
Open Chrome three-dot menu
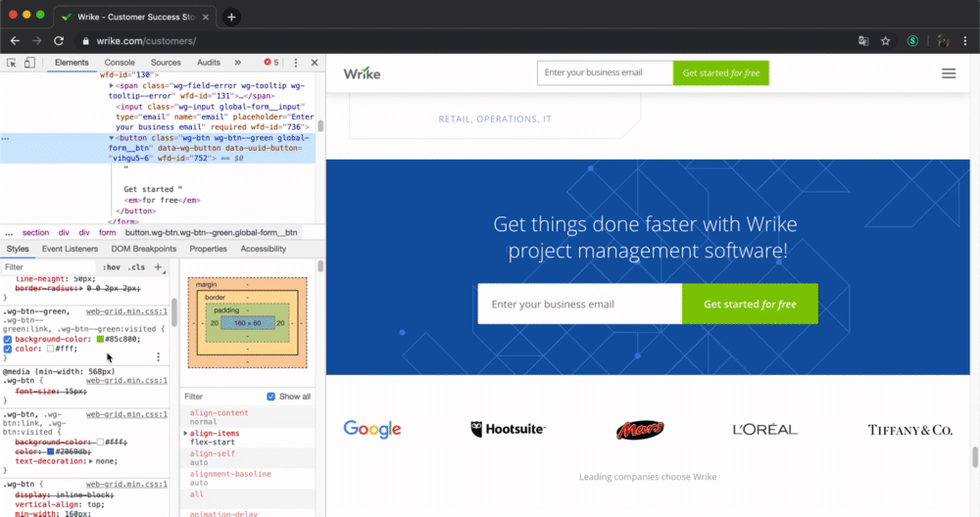tap(965, 41)
